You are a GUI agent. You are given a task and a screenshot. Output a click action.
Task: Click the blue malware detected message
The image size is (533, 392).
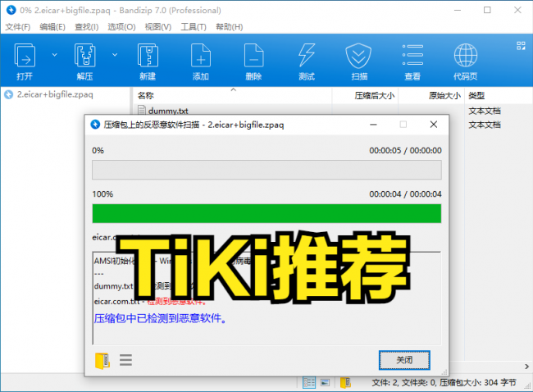tap(160, 318)
